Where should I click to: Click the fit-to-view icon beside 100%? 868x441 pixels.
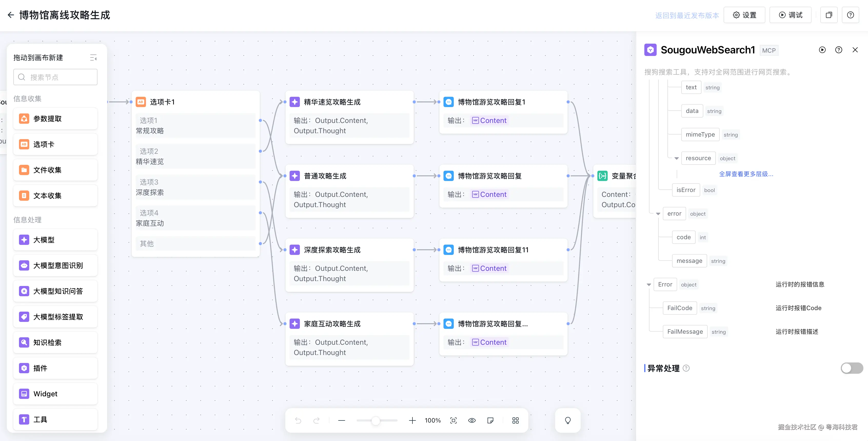453,420
